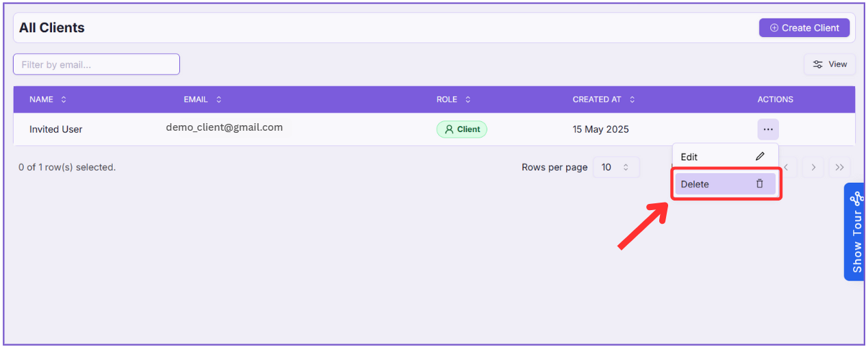The height and width of the screenshot is (347, 868).
Task: Jump to last page with double chevron
Action: 839,167
